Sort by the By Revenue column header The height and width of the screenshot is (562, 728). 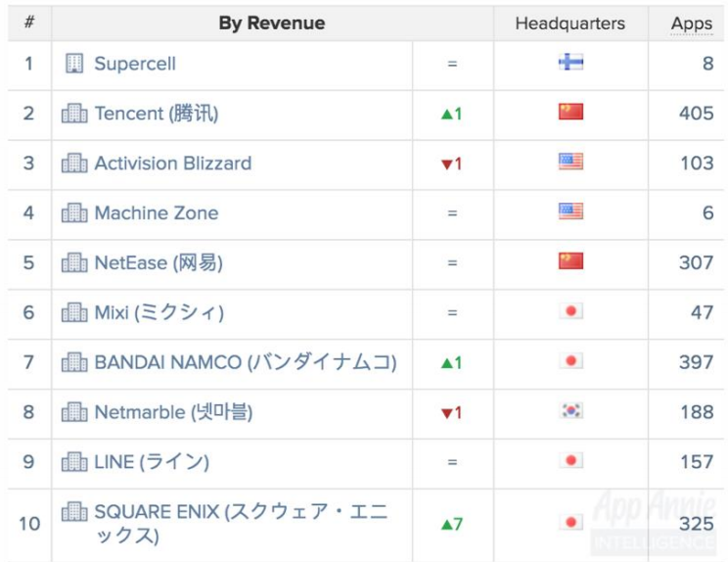(272, 23)
